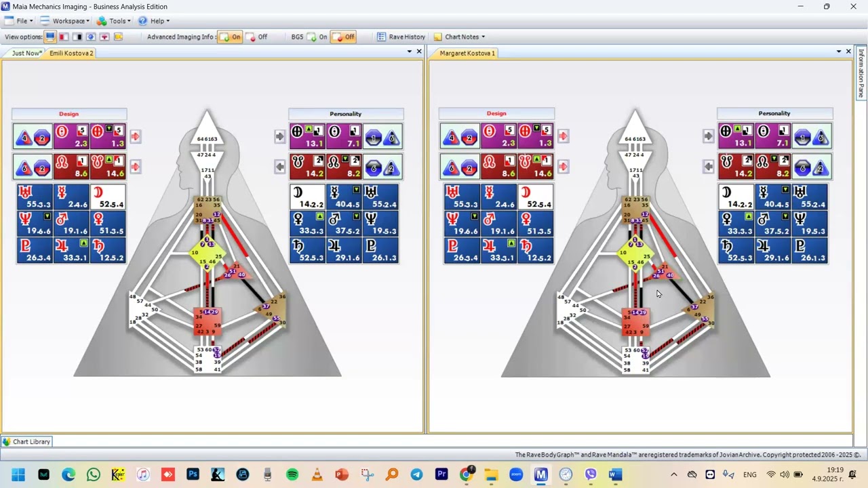Select Personality Mercury 40.4.5 tile in Margaret chart
This screenshot has width=868, height=488.
click(773, 197)
